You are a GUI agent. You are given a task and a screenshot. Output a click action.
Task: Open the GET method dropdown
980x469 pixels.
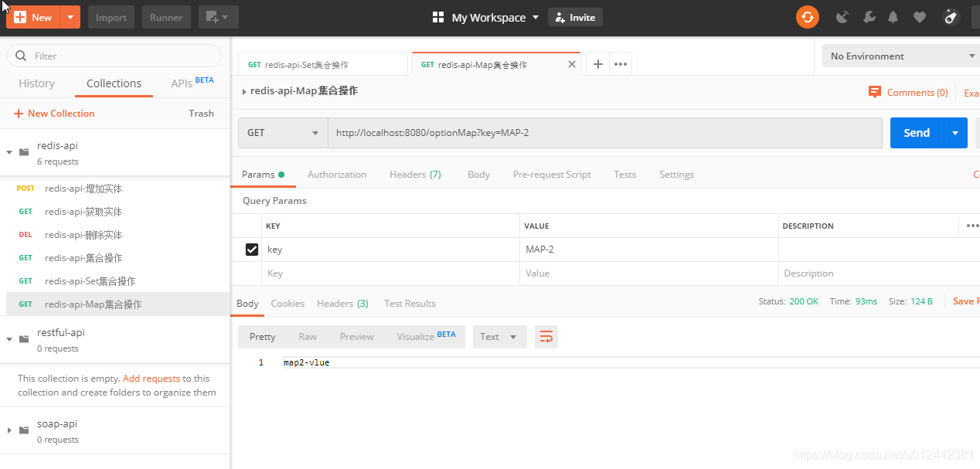click(x=283, y=132)
